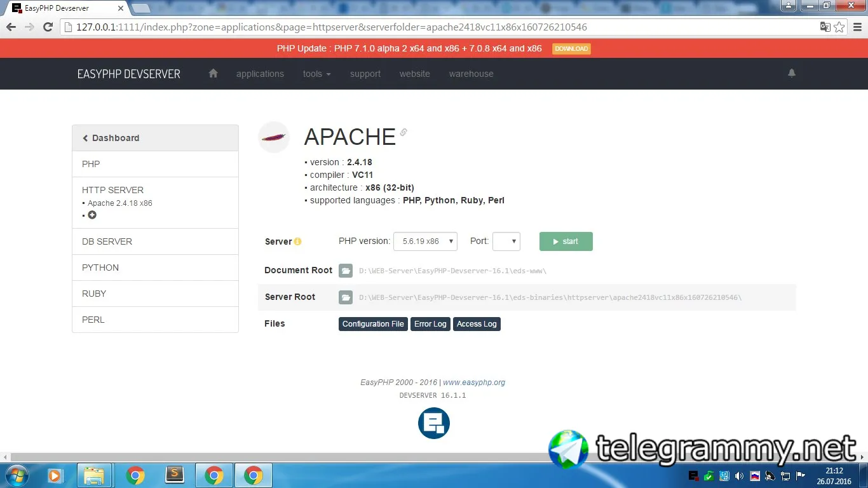The width and height of the screenshot is (868, 488).
Task: Go to the support page
Action: [x=365, y=74]
